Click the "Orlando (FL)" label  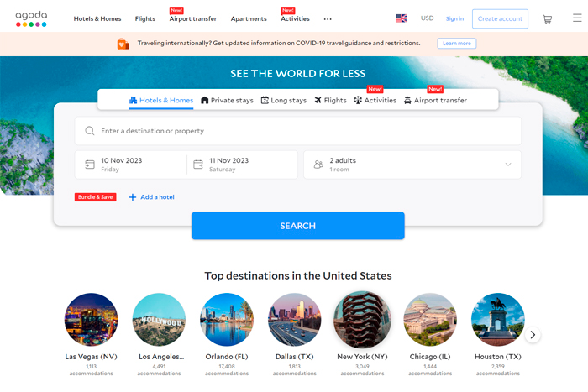pos(227,357)
